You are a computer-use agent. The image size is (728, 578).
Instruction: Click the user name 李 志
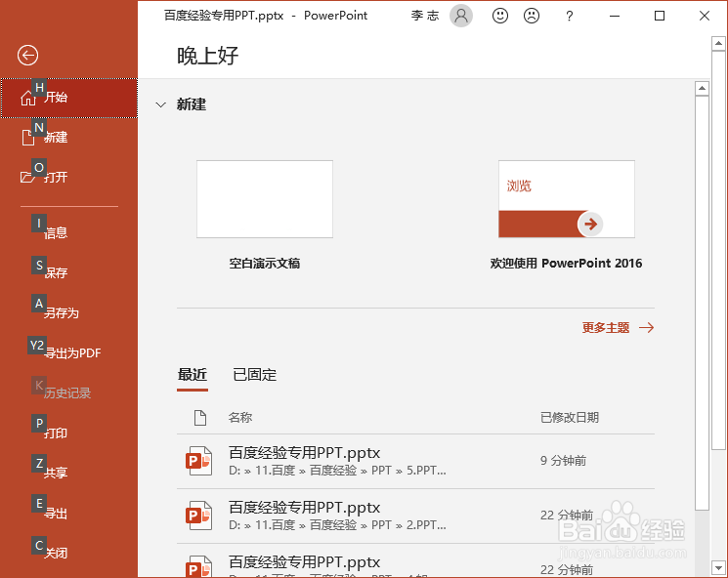[x=425, y=16]
